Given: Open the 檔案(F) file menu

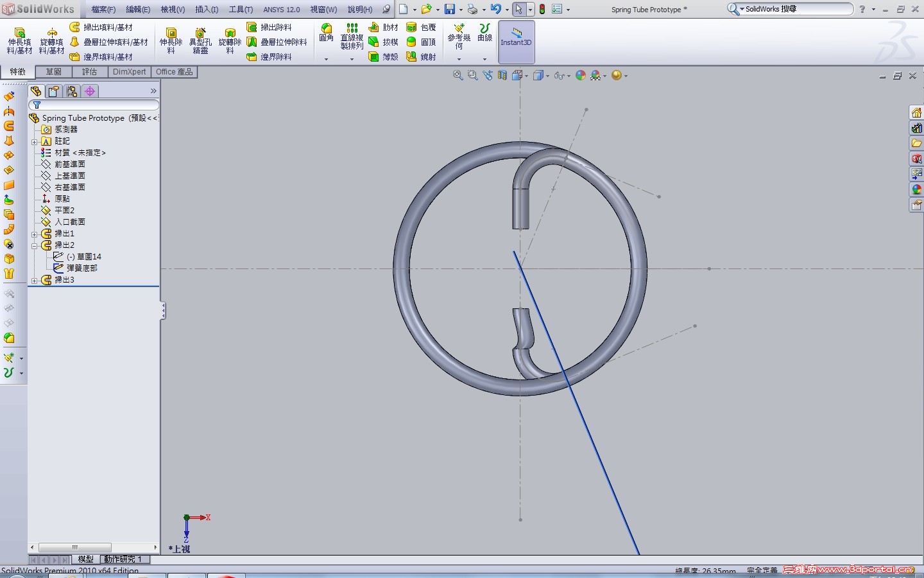Looking at the screenshot, I should click(103, 10).
